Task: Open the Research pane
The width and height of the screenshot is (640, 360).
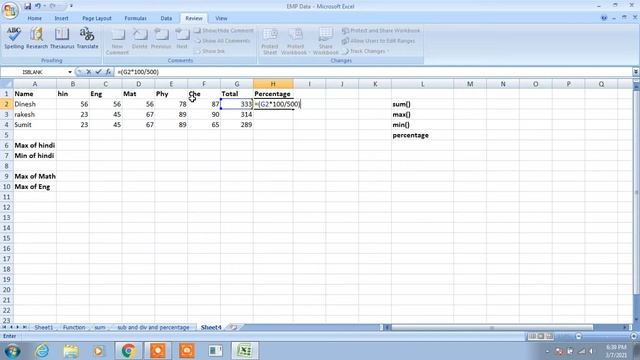Action: pos(37,38)
